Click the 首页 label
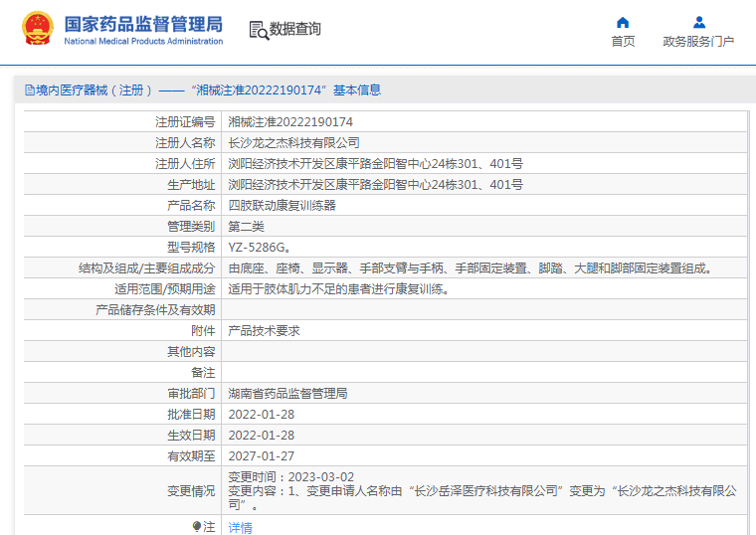Screen dimensions: 756x535 pyautogui.click(x=623, y=42)
